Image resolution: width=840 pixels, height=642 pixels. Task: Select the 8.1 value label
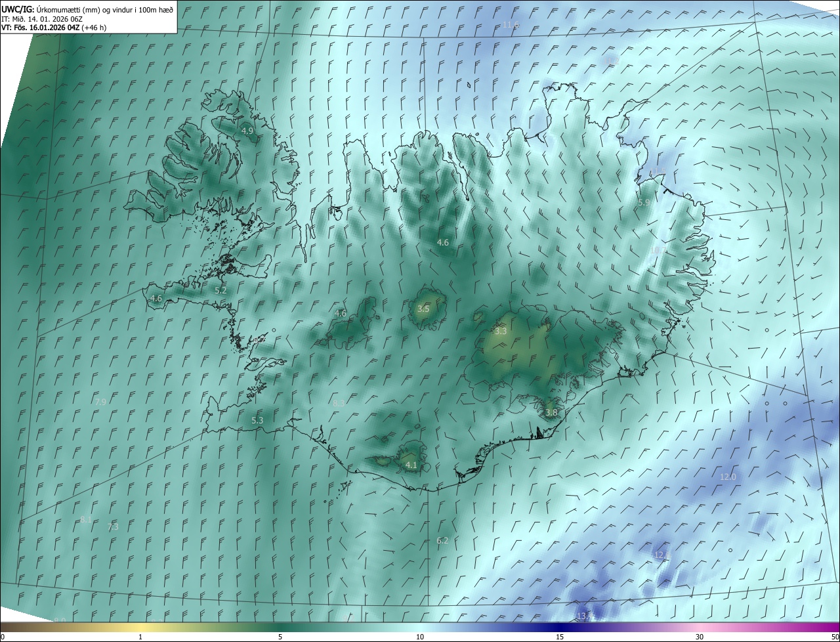click(86, 520)
